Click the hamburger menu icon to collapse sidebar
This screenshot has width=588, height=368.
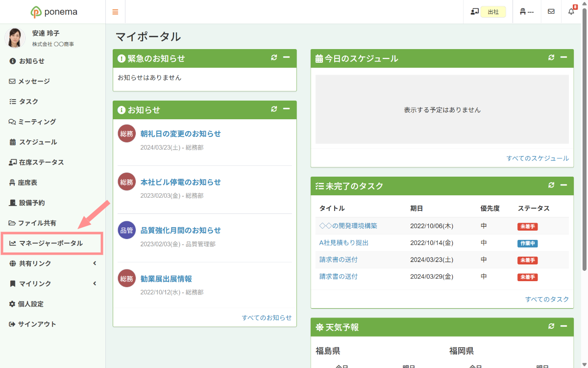point(115,12)
